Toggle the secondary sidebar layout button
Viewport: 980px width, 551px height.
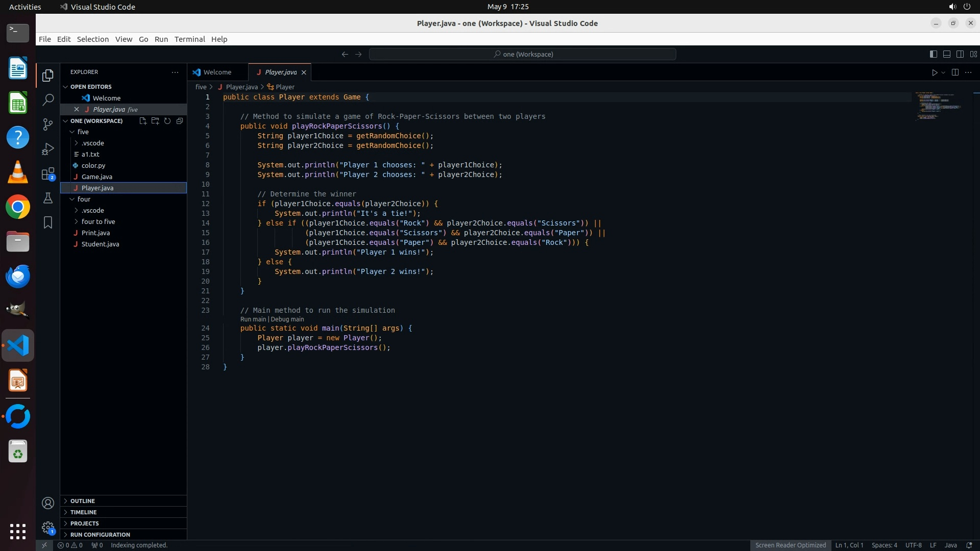[960, 54]
